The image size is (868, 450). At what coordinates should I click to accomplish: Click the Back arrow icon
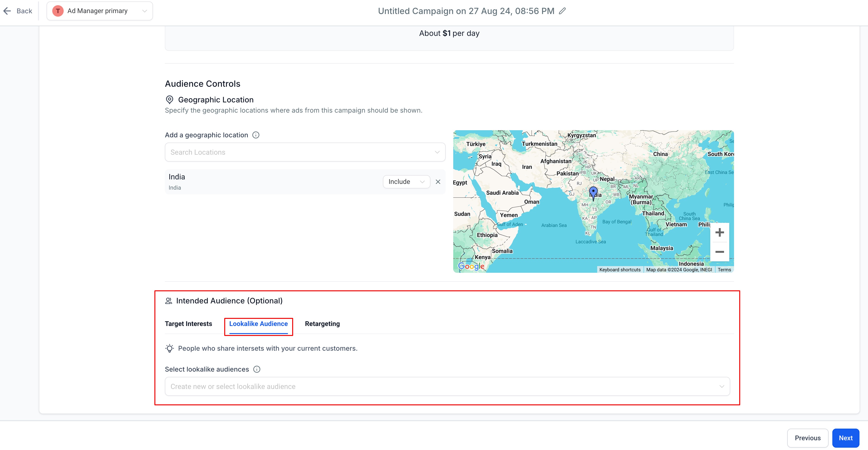click(7, 11)
